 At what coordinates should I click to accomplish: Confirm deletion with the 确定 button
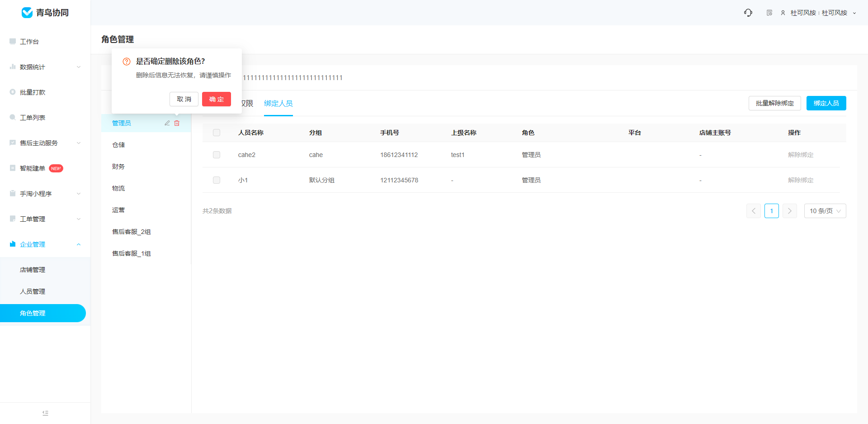(217, 99)
